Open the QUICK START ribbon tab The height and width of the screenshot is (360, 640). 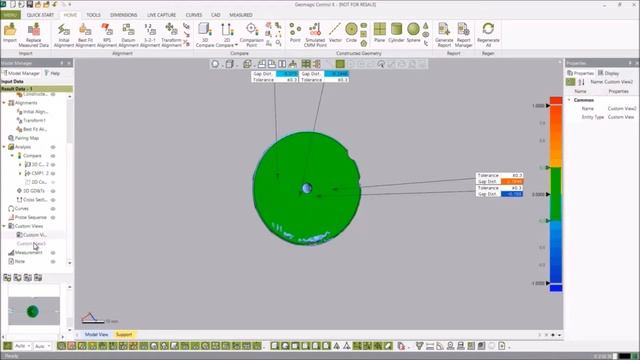click(x=40, y=15)
